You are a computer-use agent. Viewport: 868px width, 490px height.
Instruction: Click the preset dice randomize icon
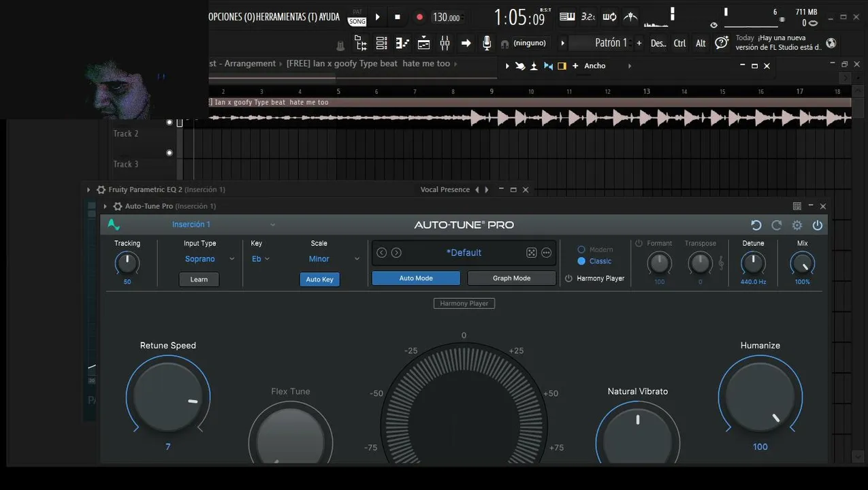click(532, 252)
